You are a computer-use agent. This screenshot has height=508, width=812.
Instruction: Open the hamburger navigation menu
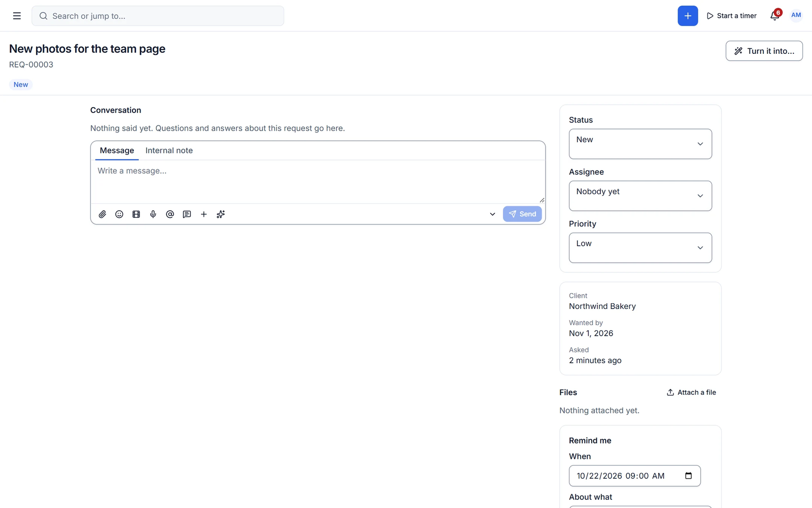(17, 16)
